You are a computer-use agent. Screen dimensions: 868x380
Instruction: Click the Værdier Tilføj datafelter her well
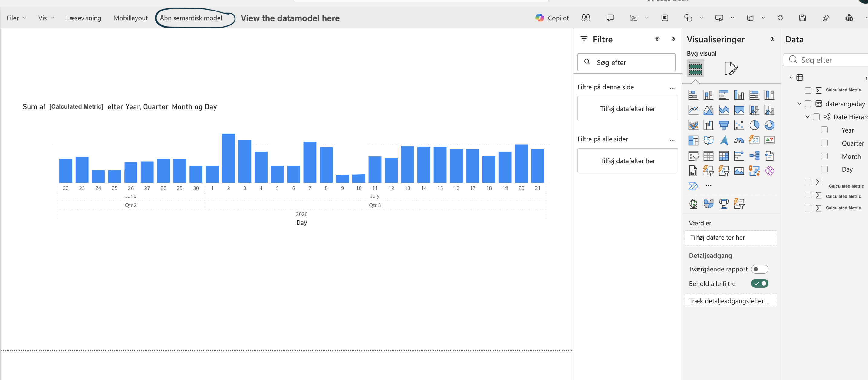731,237
